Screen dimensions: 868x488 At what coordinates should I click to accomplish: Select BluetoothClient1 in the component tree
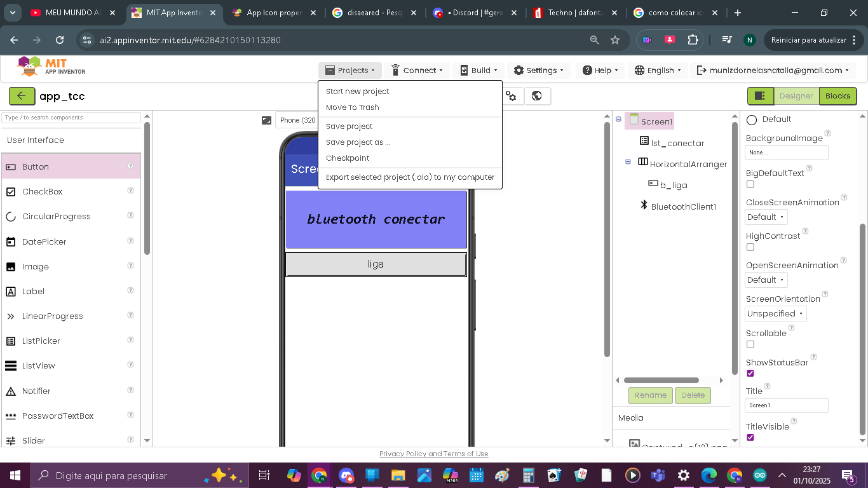point(683,207)
